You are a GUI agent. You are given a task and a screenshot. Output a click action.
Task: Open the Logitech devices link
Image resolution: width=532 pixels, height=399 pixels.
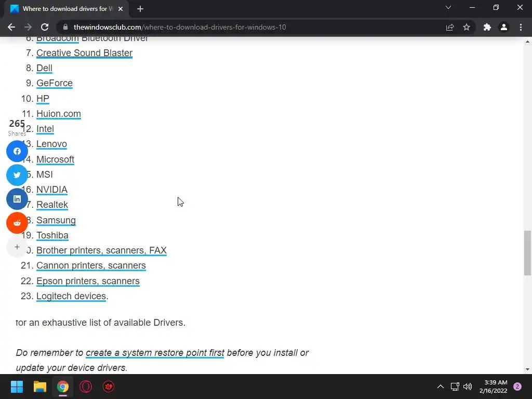coord(71,296)
